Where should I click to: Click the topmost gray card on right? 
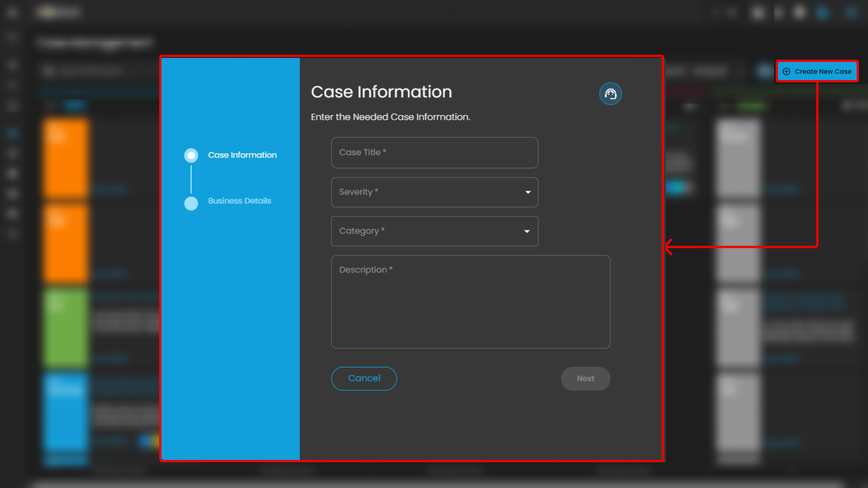(738, 158)
